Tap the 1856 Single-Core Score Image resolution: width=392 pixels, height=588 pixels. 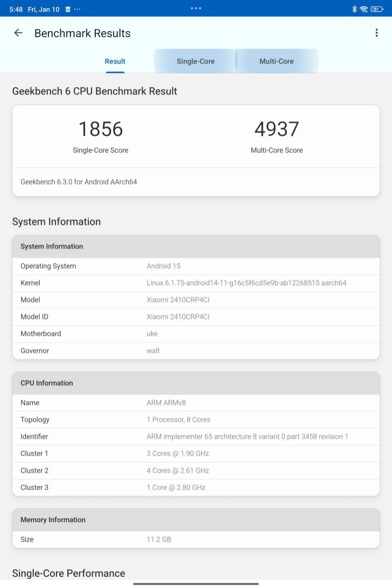point(101,129)
